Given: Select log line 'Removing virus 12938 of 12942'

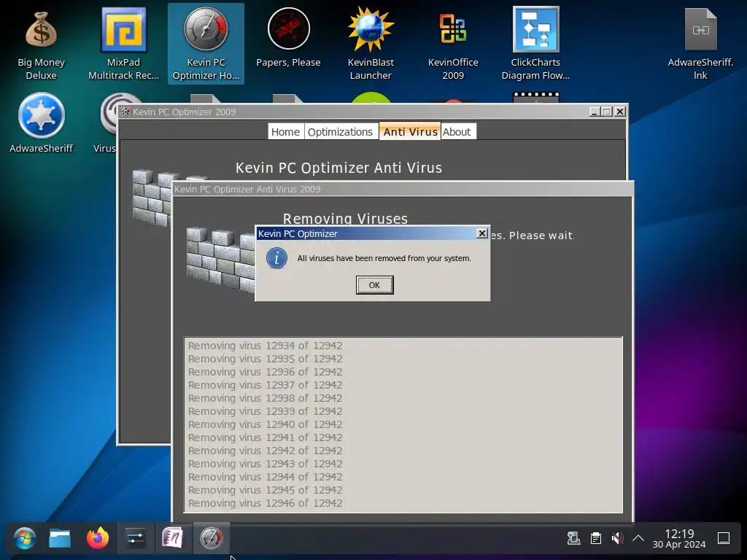Looking at the screenshot, I should 266,398.
